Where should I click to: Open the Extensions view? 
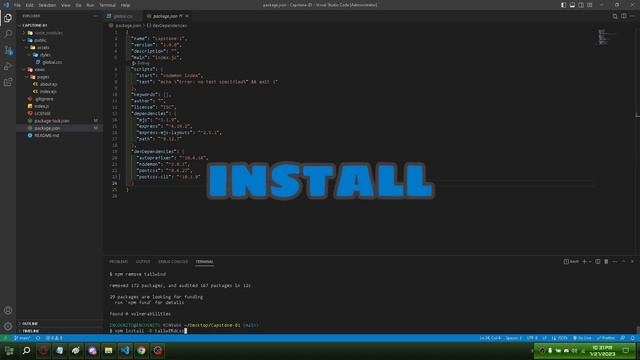(8, 82)
